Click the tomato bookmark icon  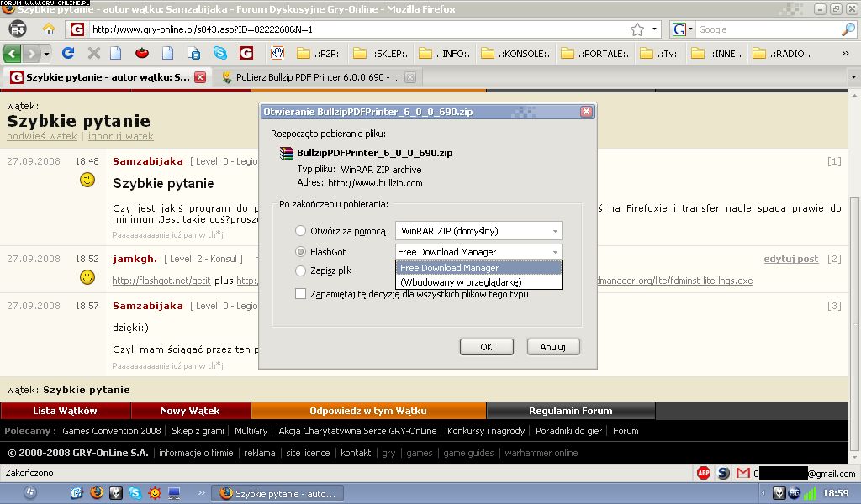coord(141,53)
